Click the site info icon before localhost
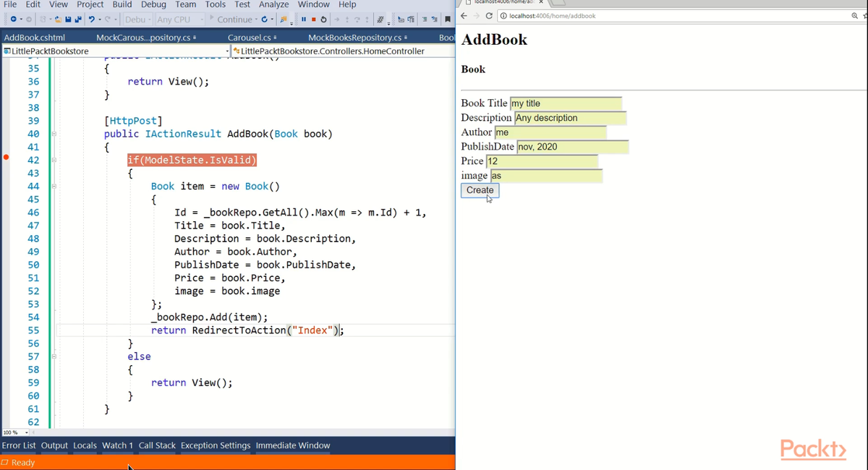Viewport: 868px width, 470px height. click(x=503, y=16)
